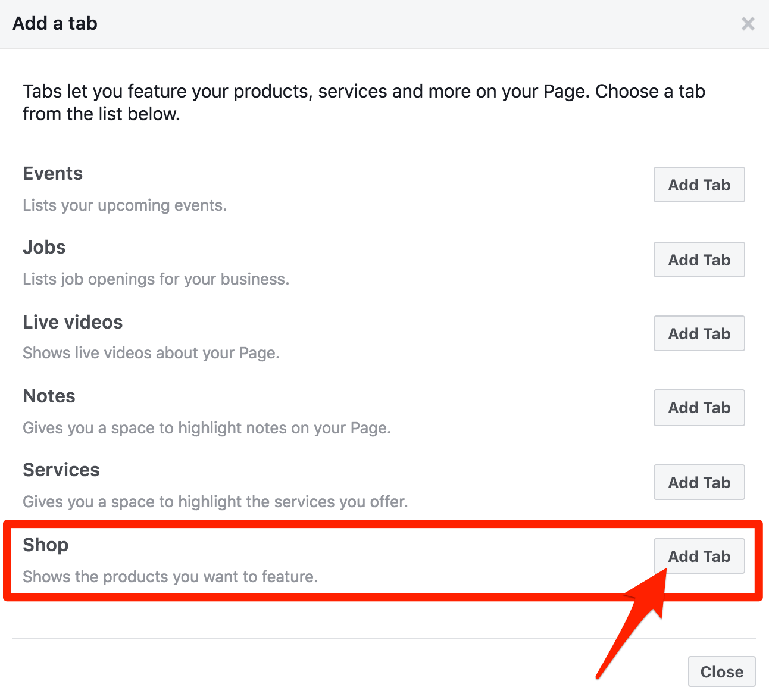The width and height of the screenshot is (769, 700).
Task: Add the Shop tab
Action: (699, 557)
